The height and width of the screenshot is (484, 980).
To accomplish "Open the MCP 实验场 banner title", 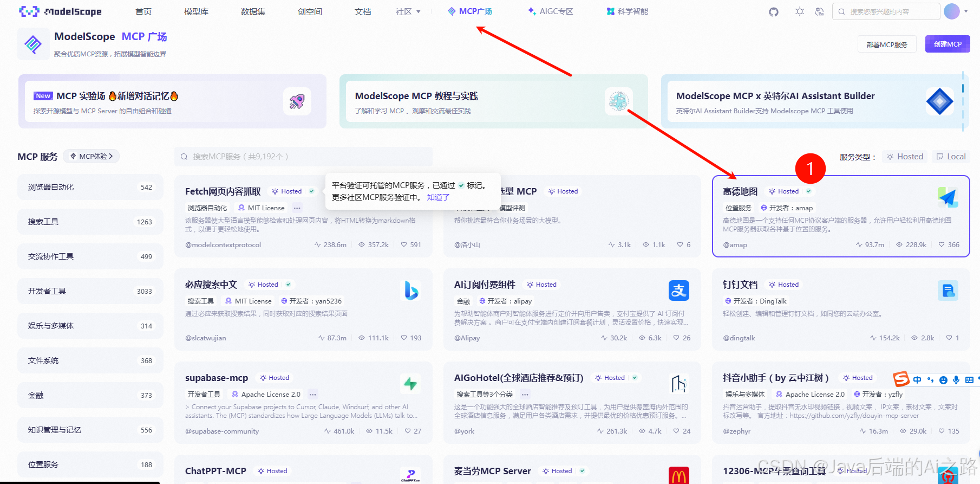I will coord(117,96).
